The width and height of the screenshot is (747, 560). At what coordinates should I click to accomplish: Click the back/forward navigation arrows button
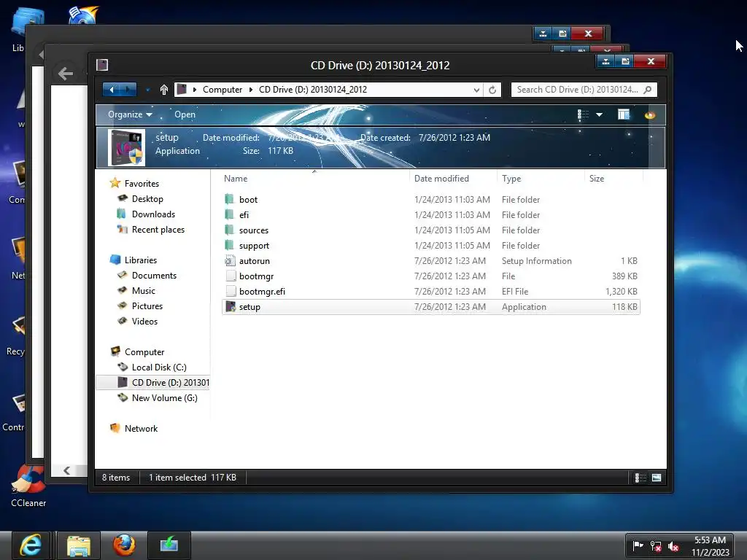(120, 90)
